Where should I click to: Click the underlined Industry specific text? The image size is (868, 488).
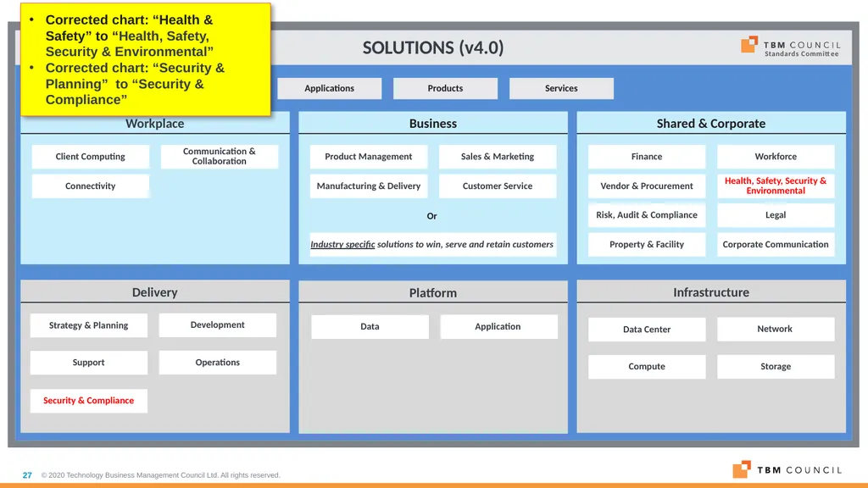tap(342, 245)
